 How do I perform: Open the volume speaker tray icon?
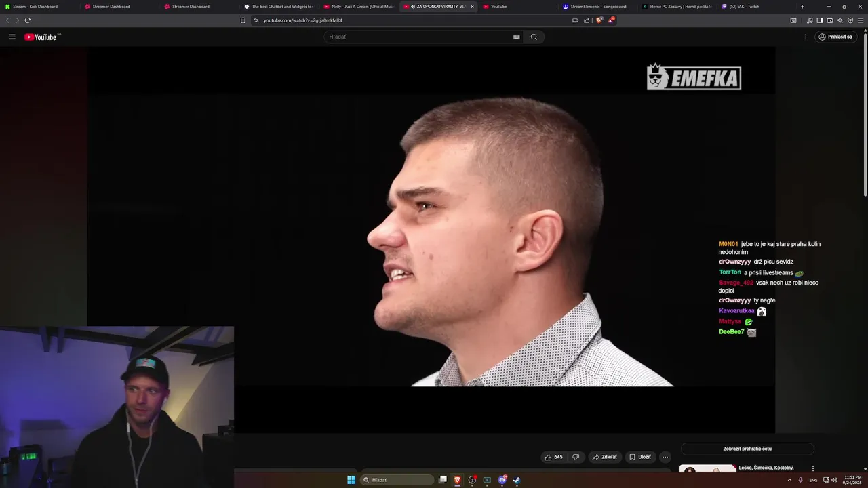click(x=834, y=480)
